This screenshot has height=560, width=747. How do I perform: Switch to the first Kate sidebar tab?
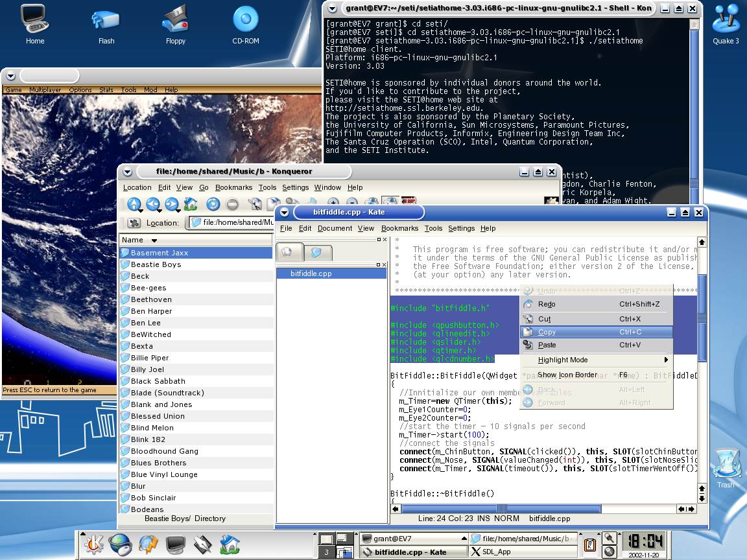(290, 252)
